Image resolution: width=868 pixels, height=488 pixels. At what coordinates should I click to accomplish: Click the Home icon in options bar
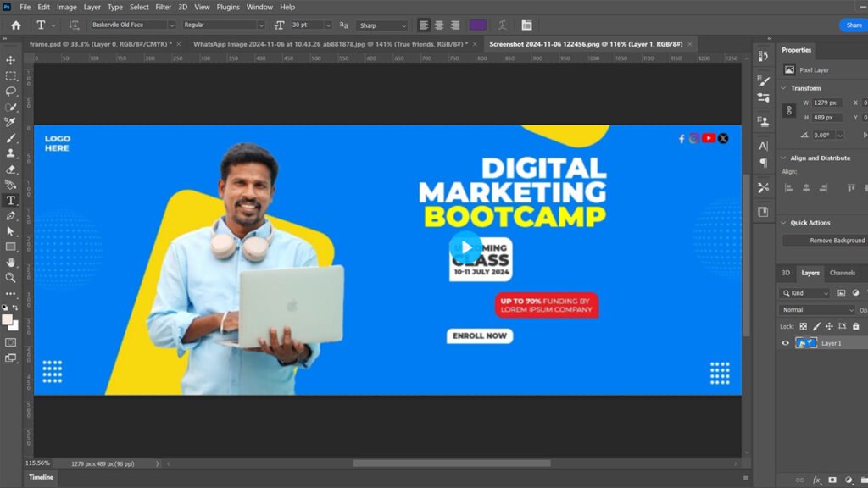(15, 25)
